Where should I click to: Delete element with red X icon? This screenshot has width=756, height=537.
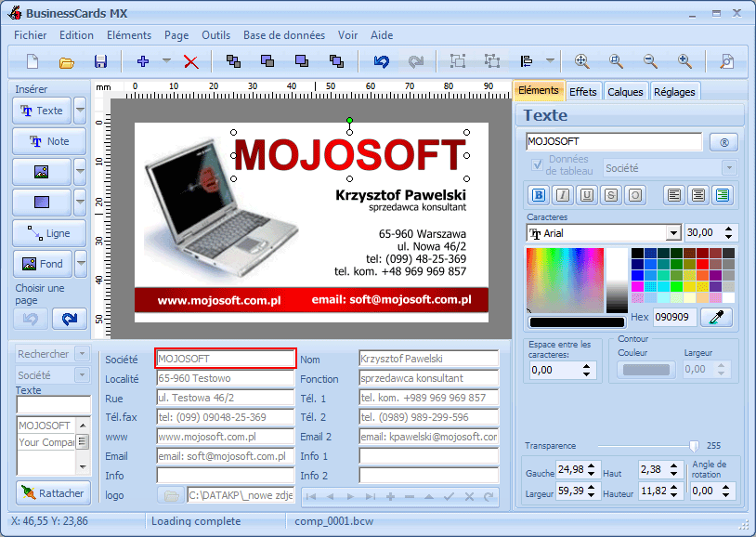pos(191,61)
